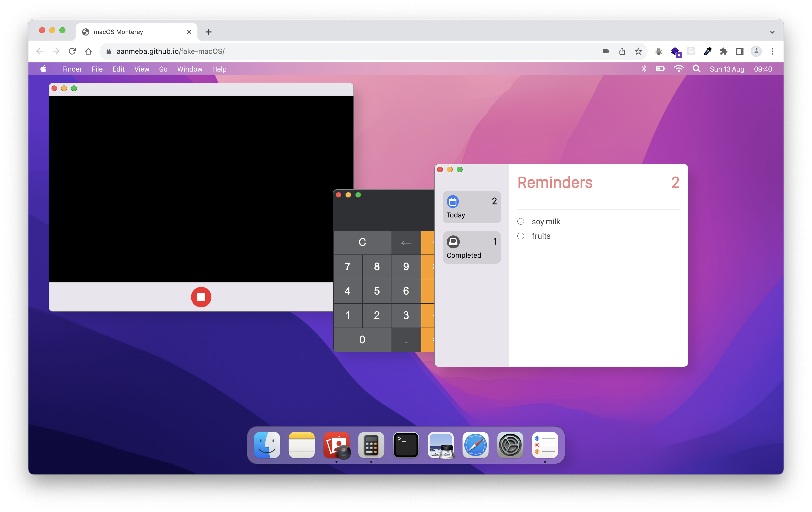The width and height of the screenshot is (812, 512).
Task: Open the Go menu
Action: (163, 69)
